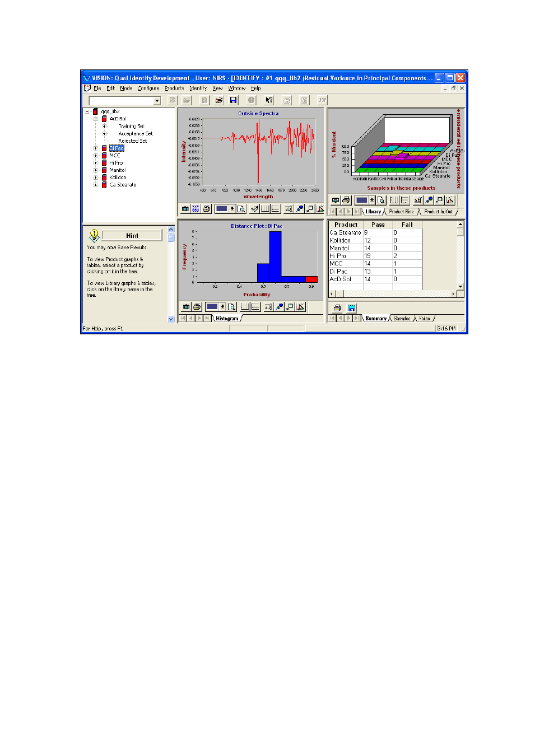Click the axis label icon under 3D chart
This screenshot has width=535, height=756.
pyautogui.click(x=418, y=200)
